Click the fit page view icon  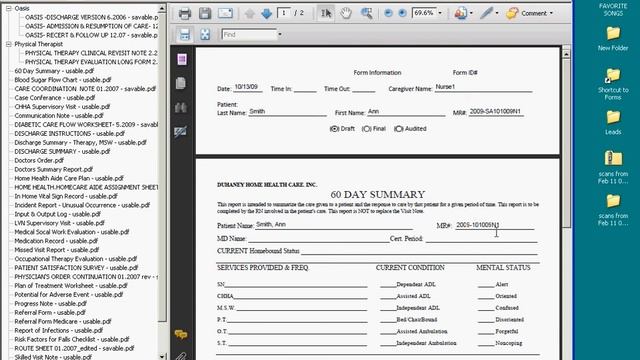pyautogui.click(x=205, y=34)
